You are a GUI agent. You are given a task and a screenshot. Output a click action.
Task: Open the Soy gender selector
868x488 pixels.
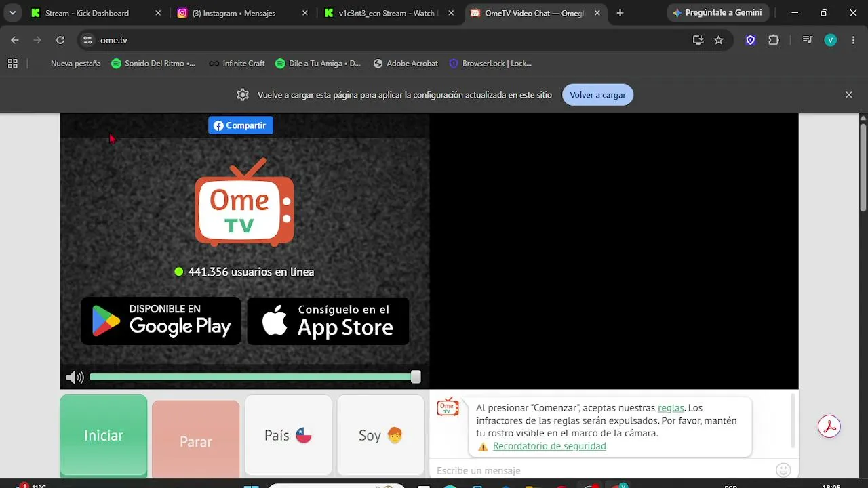coord(380,436)
